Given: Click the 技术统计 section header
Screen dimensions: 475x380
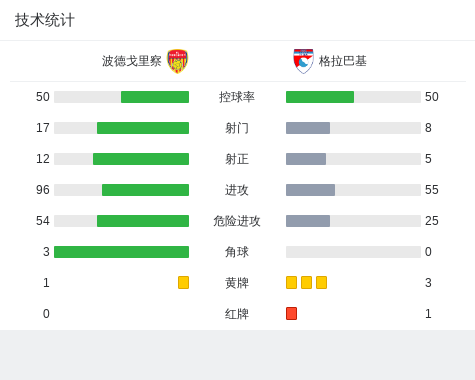Looking at the screenshot, I should click(x=45, y=20).
